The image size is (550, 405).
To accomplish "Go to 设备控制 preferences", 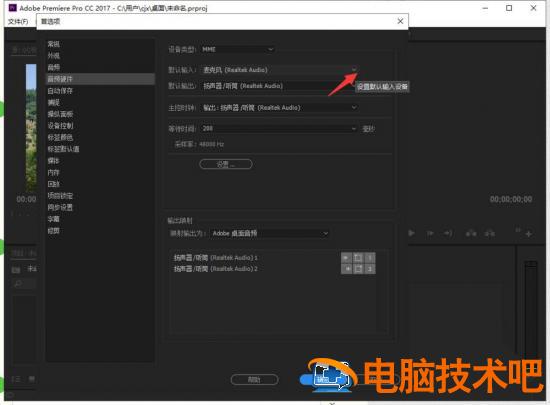I will point(60,126).
